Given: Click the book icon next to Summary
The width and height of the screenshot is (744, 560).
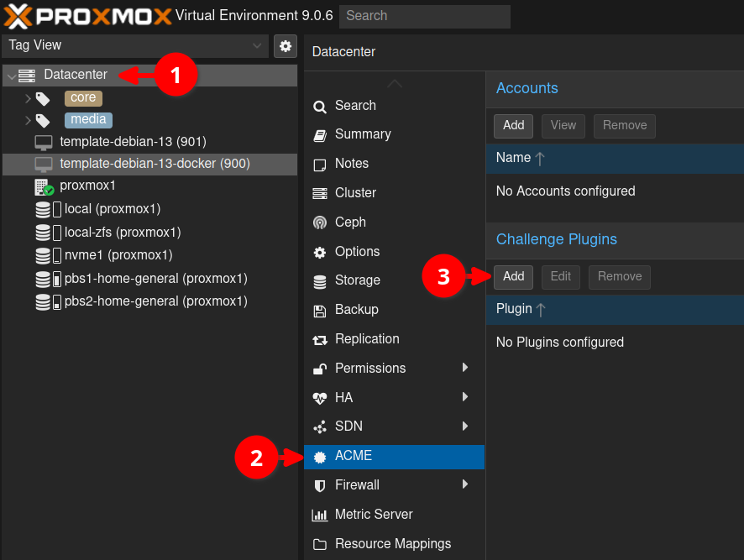Looking at the screenshot, I should (x=320, y=136).
